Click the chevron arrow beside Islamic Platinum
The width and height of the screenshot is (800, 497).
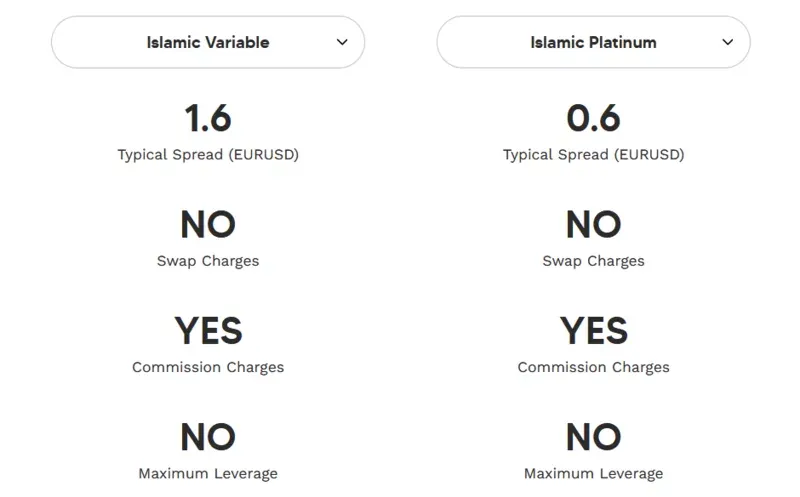[x=728, y=42]
